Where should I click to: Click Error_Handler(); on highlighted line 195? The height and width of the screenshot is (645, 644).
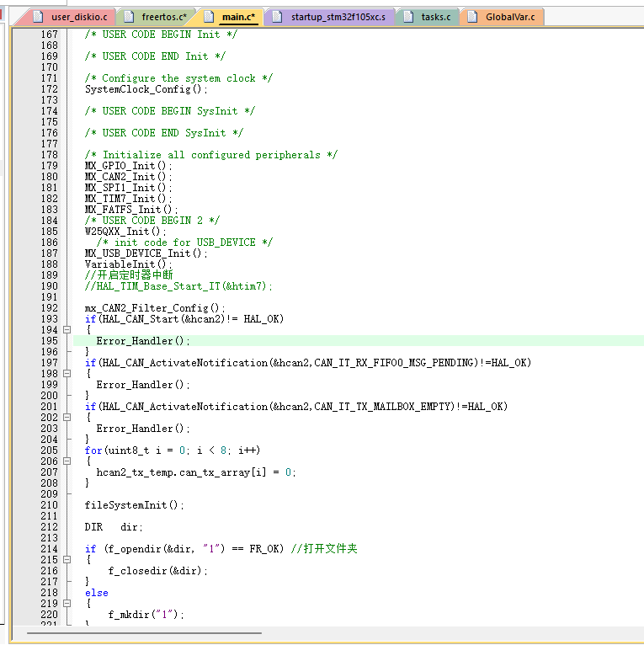coord(143,341)
